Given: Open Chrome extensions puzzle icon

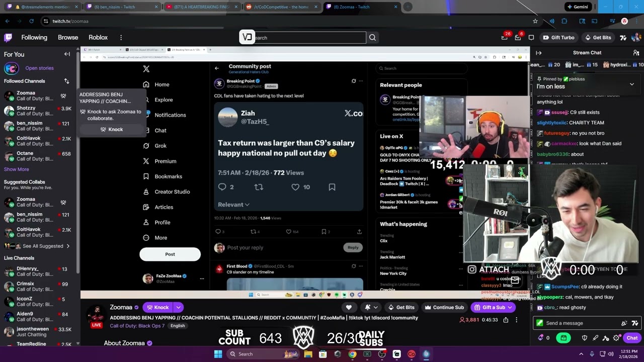Looking at the screenshot, I should tap(564, 21).
